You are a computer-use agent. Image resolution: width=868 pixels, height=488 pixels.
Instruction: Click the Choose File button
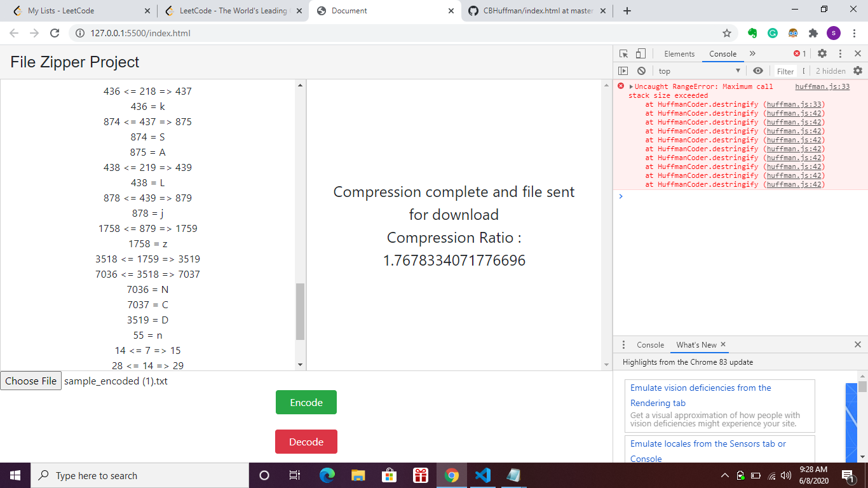[31, 381]
